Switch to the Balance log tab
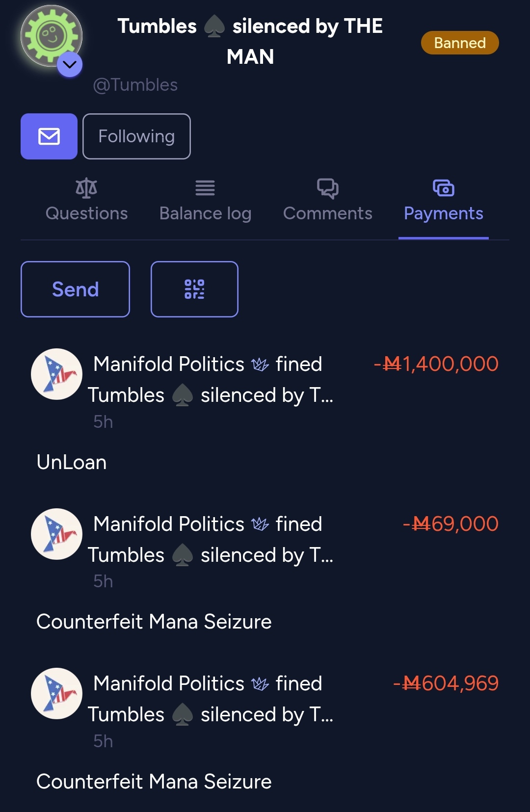530x812 pixels. (205, 200)
